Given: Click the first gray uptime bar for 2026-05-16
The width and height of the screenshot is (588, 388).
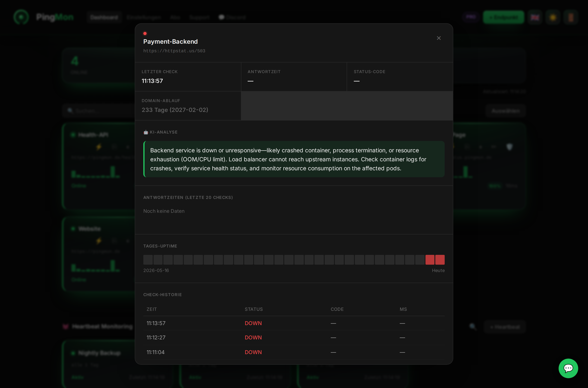Looking at the screenshot, I should tap(148, 260).
